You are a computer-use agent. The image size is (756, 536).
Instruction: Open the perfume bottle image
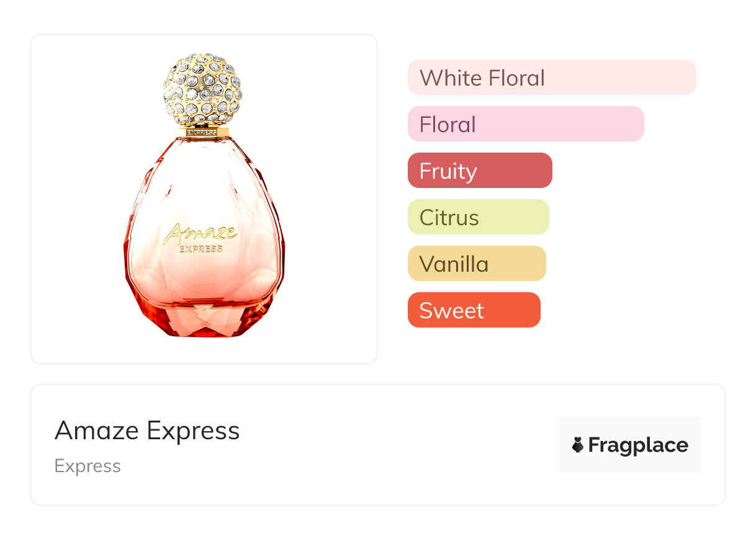[x=204, y=195]
